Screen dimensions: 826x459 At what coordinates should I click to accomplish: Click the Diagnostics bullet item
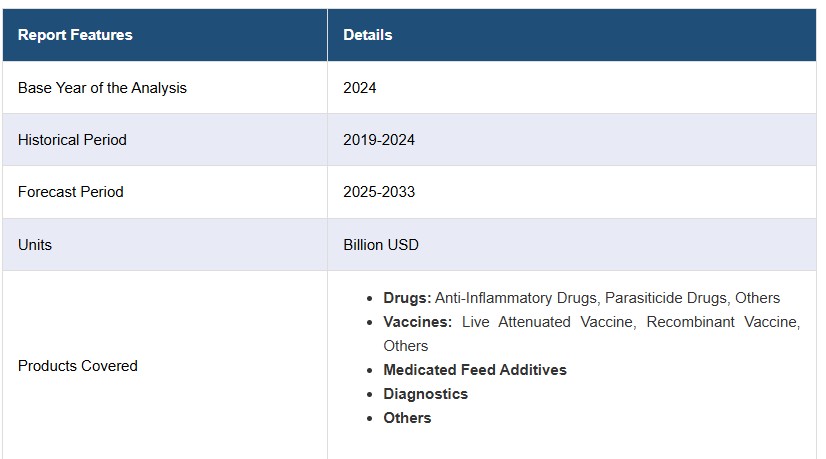pos(426,394)
